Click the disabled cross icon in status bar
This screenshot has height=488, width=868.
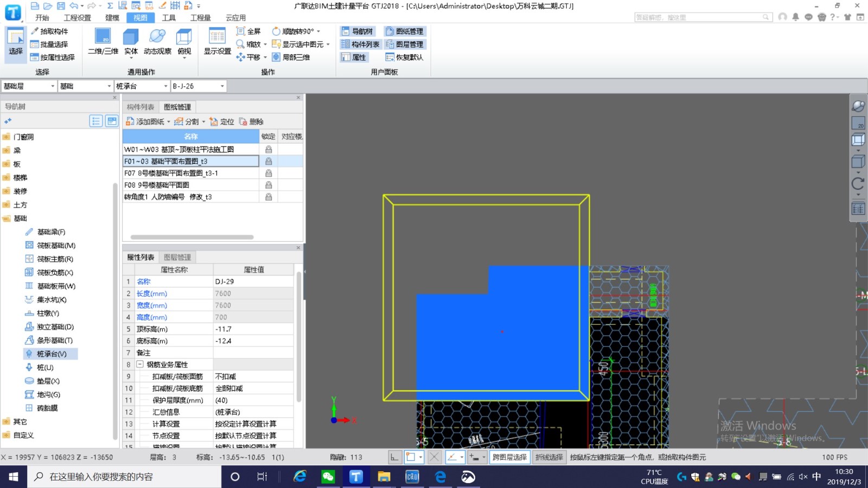434,457
